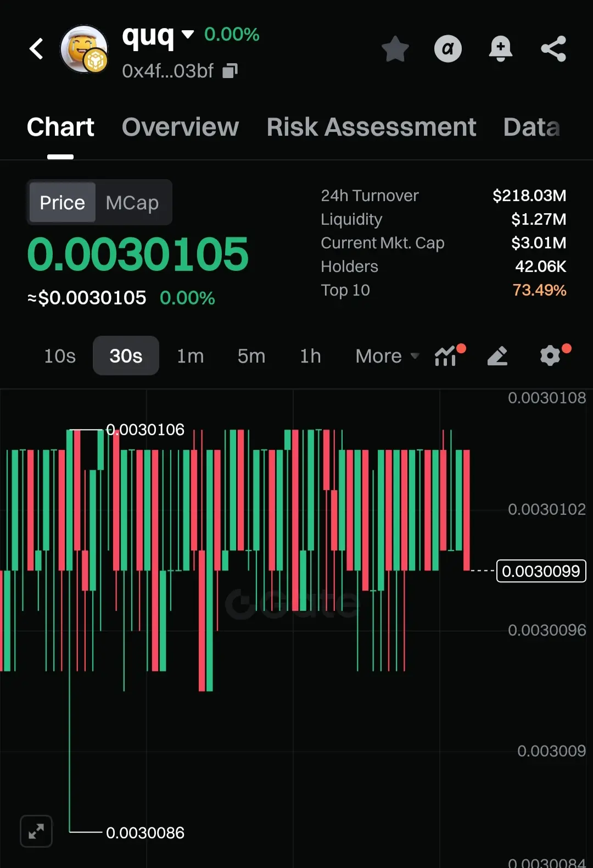Click the 0.0030106 high price marker
593x868 pixels.
tap(145, 430)
